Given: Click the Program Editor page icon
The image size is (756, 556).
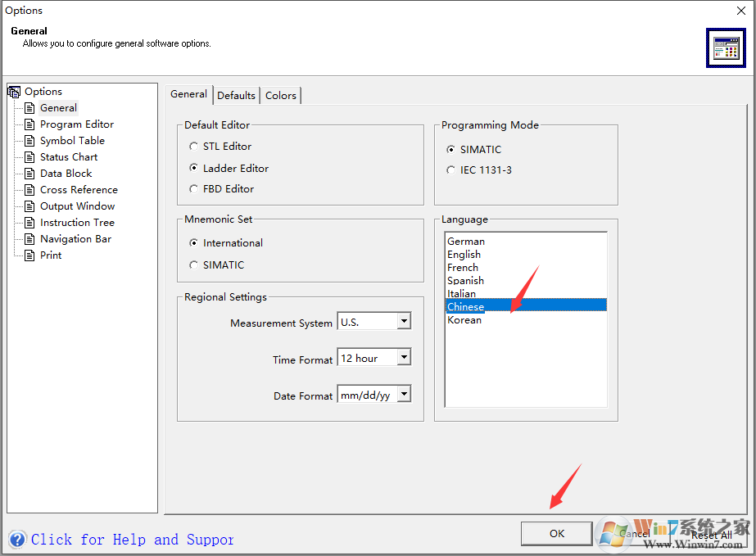Looking at the screenshot, I should point(29,124).
